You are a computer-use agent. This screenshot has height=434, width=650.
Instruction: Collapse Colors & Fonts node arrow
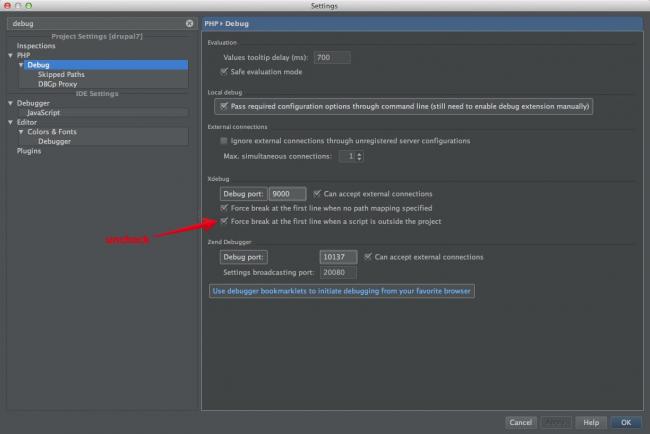tap(21, 132)
